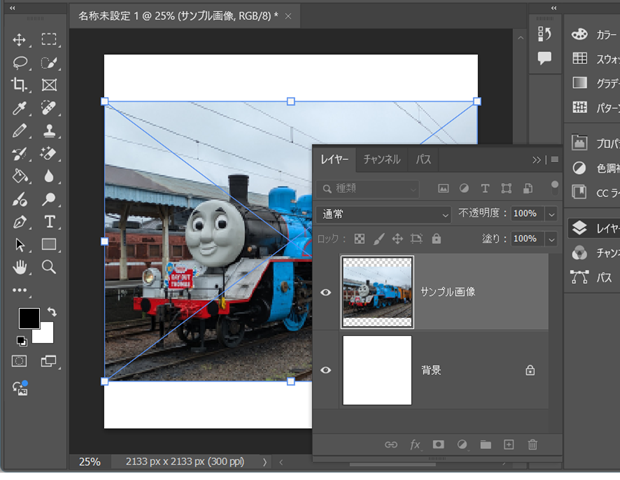Select the Blur tool
Screen dimensions: 620x480
point(49,176)
